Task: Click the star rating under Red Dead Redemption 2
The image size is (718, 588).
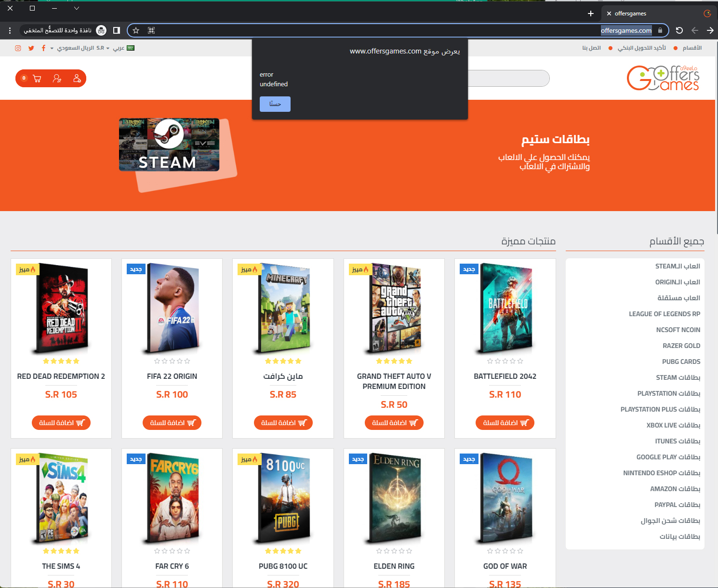Action: click(x=61, y=361)
